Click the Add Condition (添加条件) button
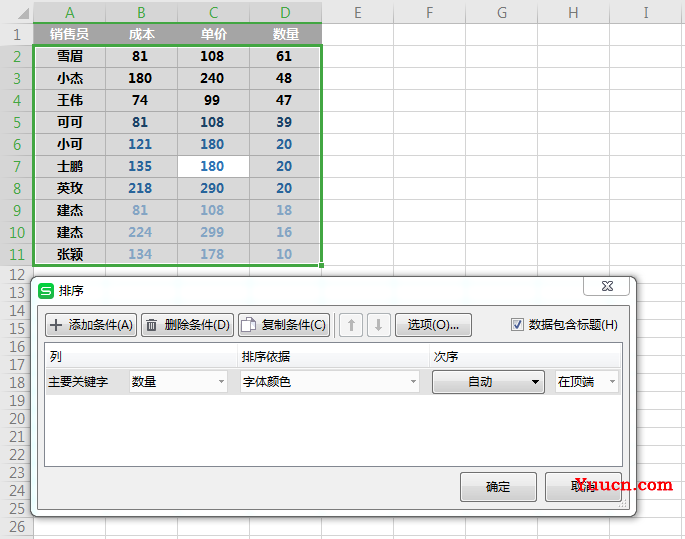685x539 pixels. 91,325
